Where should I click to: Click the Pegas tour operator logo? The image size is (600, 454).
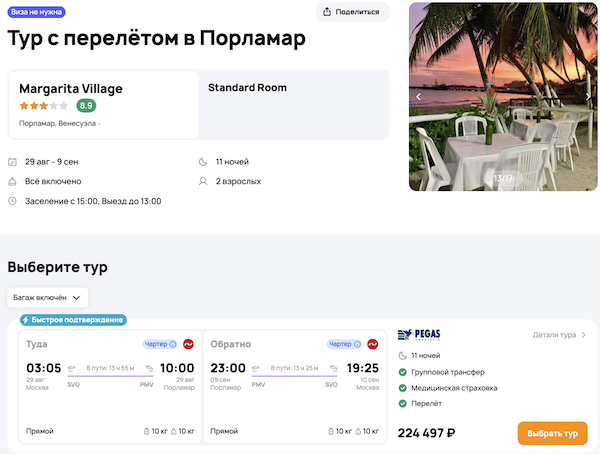tap(419, 335)
